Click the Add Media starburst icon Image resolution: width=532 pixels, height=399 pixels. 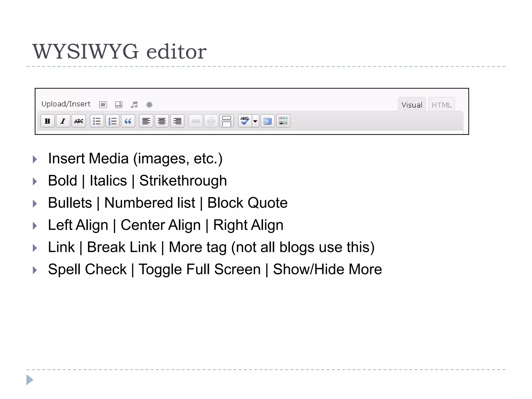coord(149,105)
